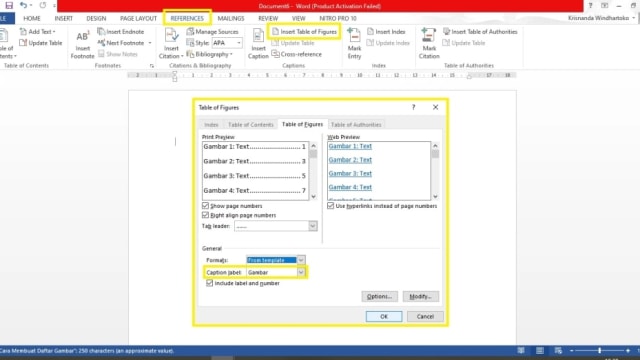Click Update Table in the Captions group
Viewport: 640px width, 360px height.
293,43
